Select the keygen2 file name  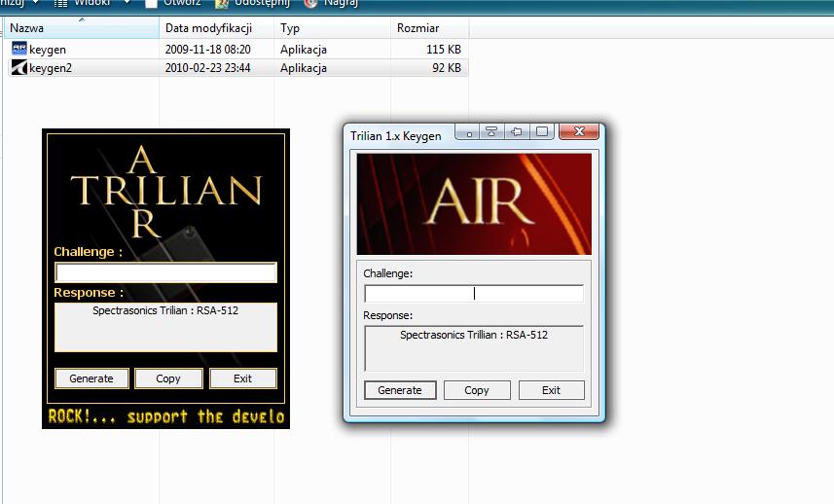[x=51, y=68]
